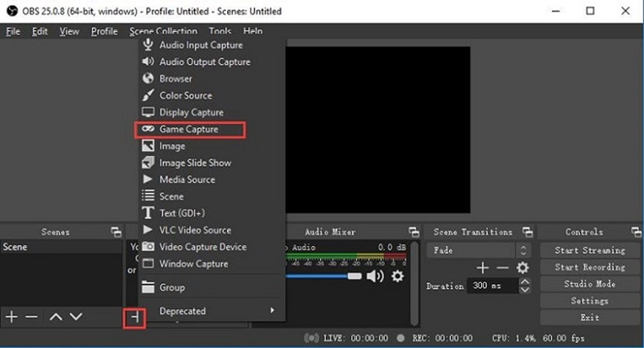Open the Fade transition dropdown
Screen dimensions: 644x348
[479, 251]
